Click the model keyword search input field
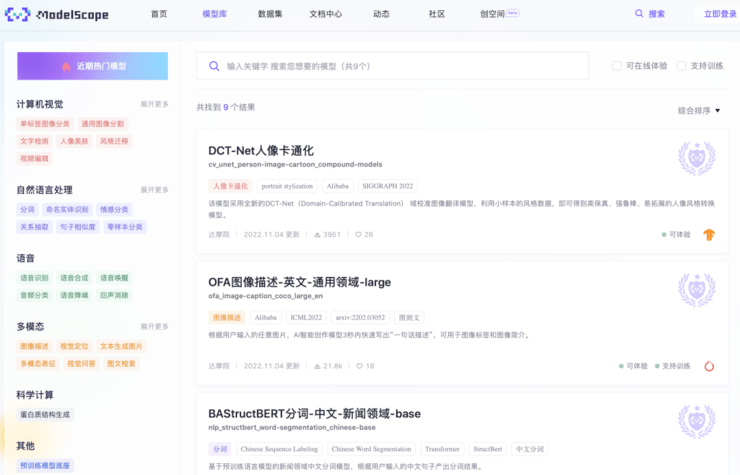This screenshot has width=740, height=475. coord(393,66)
